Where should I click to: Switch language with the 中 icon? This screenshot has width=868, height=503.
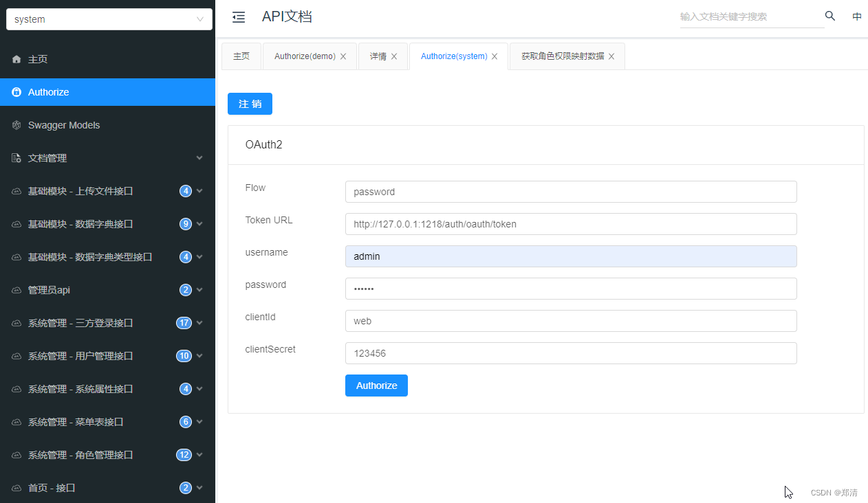tap(857, 16)
